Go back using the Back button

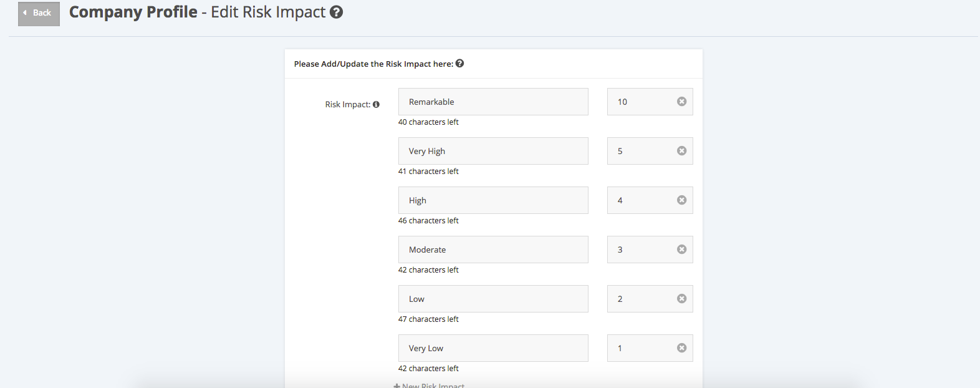[39, 13]
